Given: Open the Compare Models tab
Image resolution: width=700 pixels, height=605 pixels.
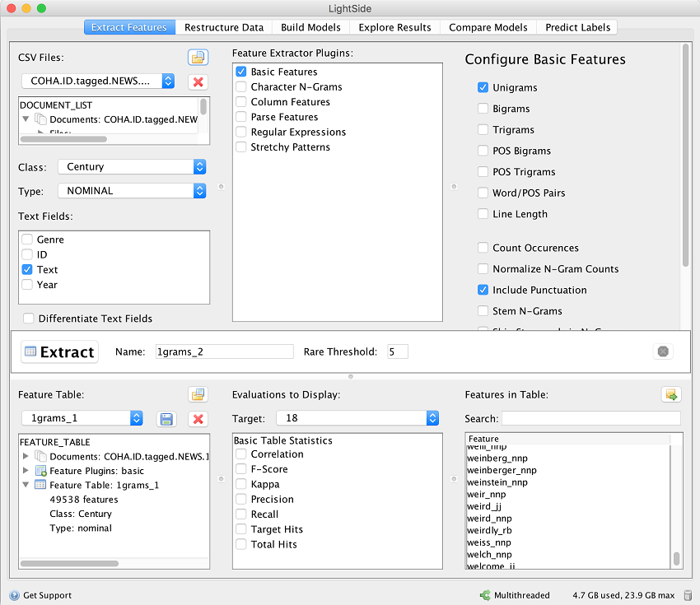Looking at the screenshot, I should coord(488,26).
